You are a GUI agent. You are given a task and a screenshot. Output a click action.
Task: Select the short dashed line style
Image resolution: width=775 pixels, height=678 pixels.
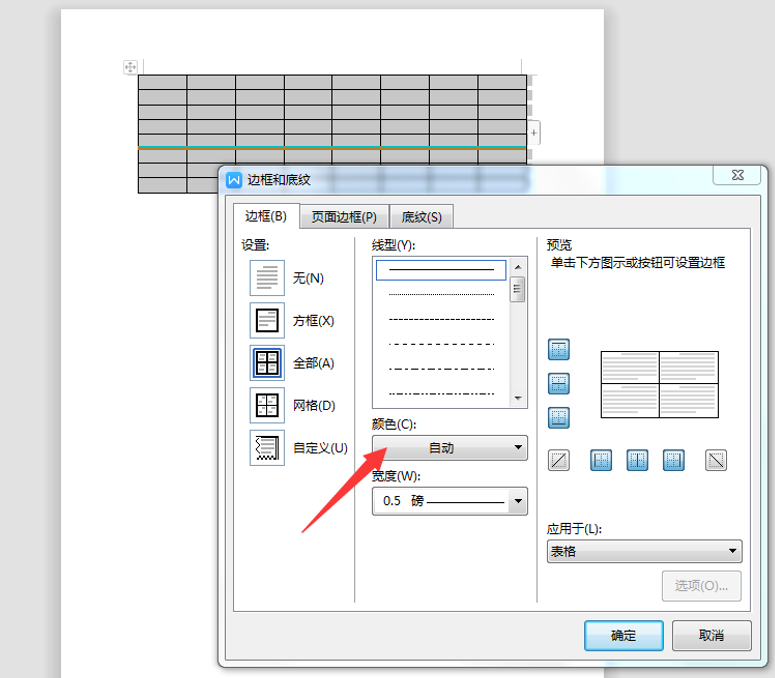tap(441, 319)
